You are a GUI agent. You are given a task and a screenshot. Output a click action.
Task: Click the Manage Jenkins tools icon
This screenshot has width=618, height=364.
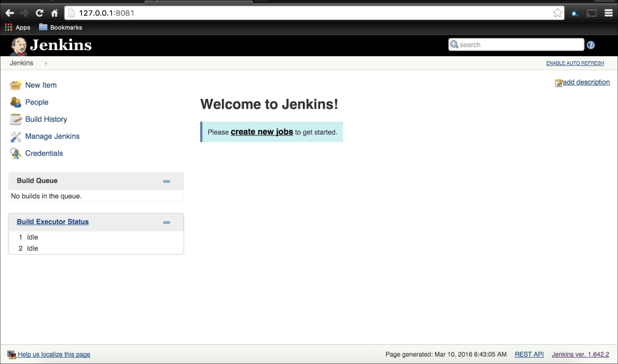pyautogui.click(x=15, y=137)
